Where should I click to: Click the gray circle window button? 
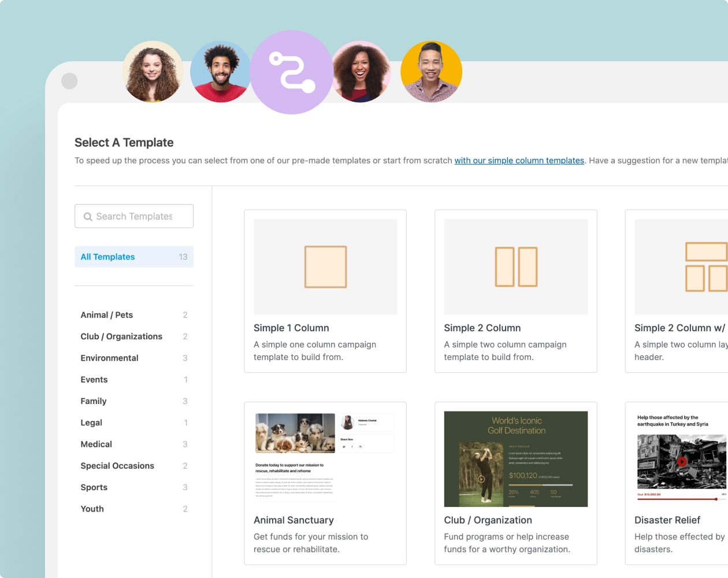tap(69, 81)
